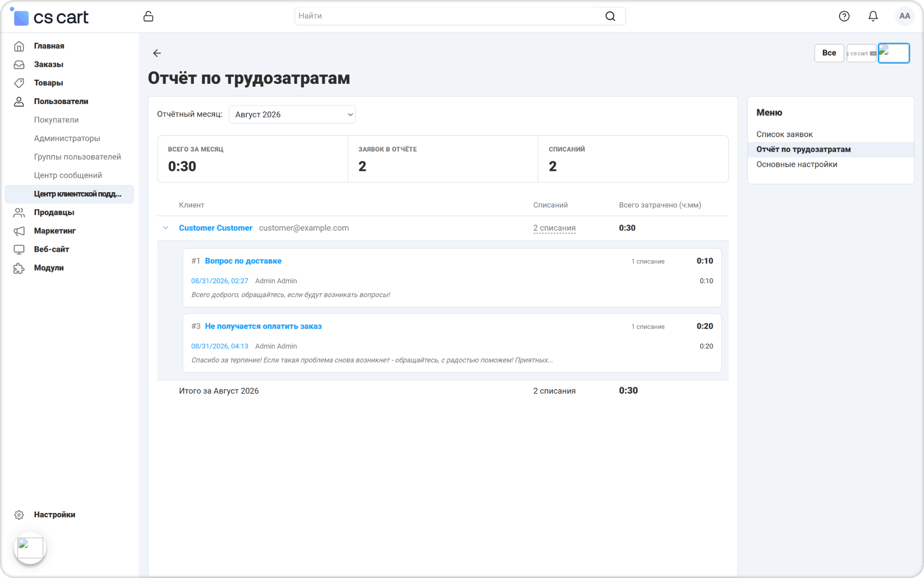Go back with the left arrow

tap(157, 53)
